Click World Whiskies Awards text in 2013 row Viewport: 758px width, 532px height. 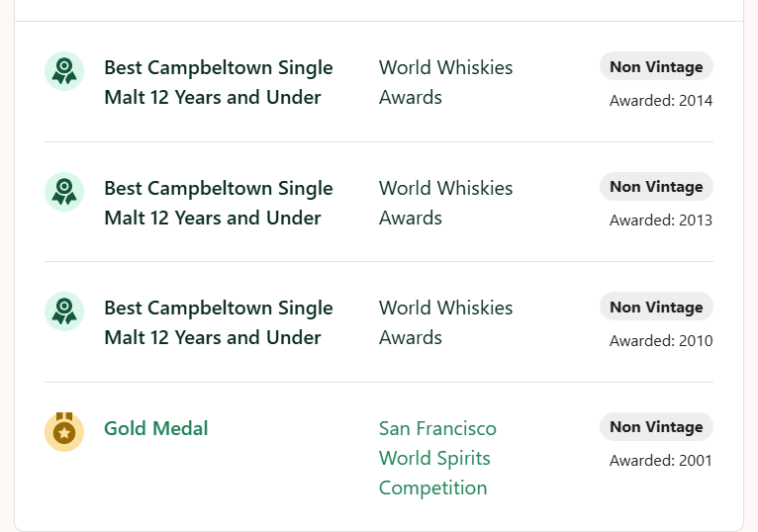[445, 203]
